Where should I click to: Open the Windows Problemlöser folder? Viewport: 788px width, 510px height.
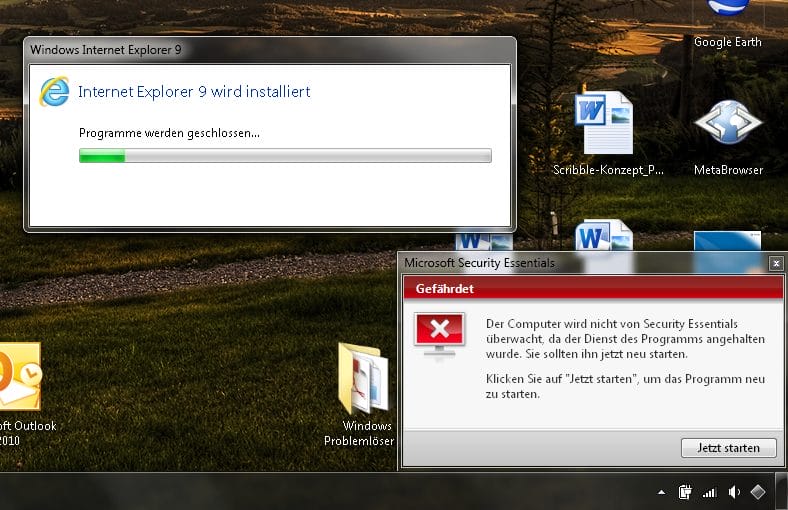pos(366,385)
